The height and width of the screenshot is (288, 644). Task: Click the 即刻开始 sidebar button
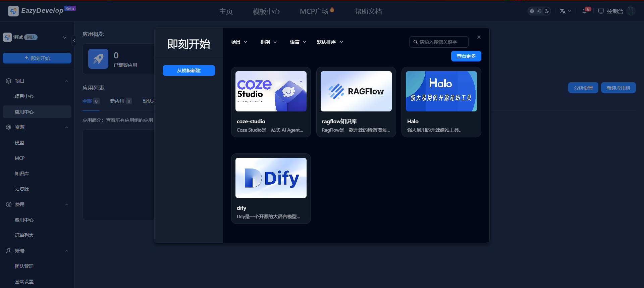[37, 58]
